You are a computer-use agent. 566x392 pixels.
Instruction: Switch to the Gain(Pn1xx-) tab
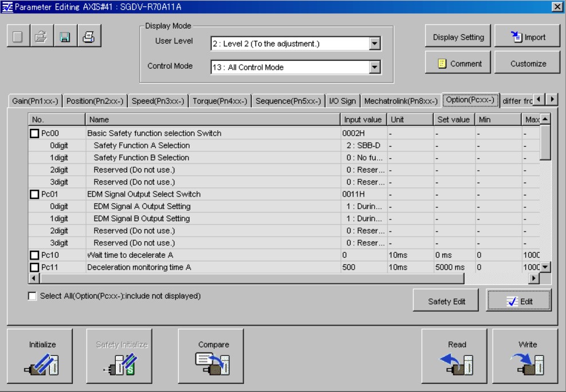pyautogui.click(x=36, y=100)
